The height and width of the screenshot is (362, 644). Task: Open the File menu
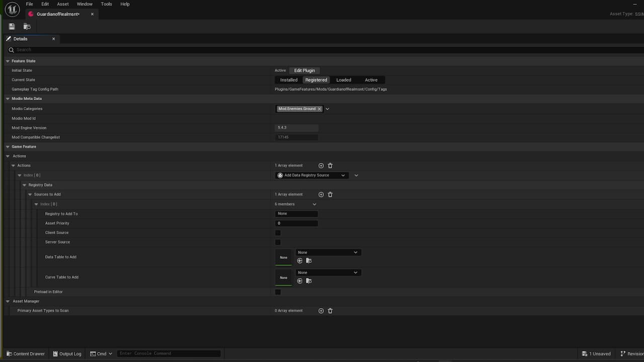(30, 4)
